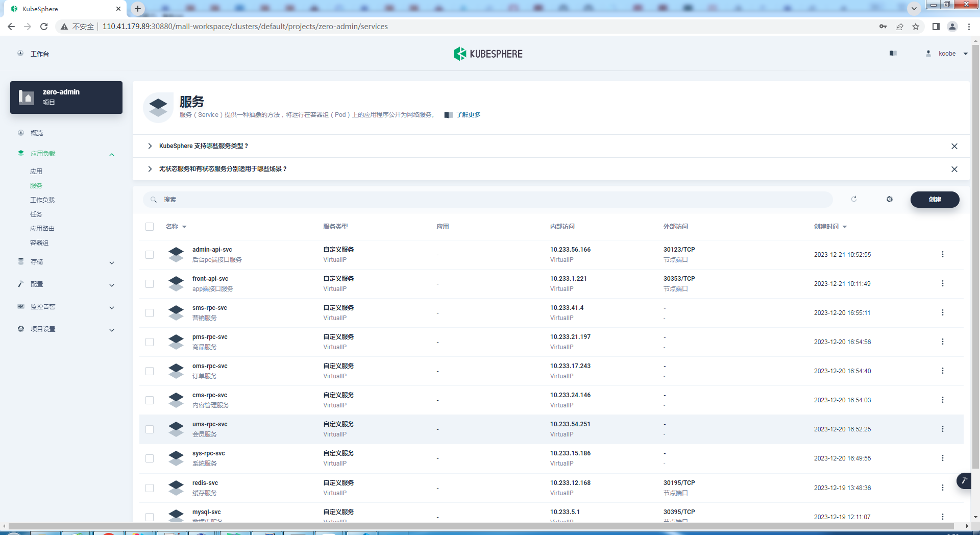Screen dimensions: 980x535
Task: Toggle select-all services checkbox in header
Action: (150, 227)
